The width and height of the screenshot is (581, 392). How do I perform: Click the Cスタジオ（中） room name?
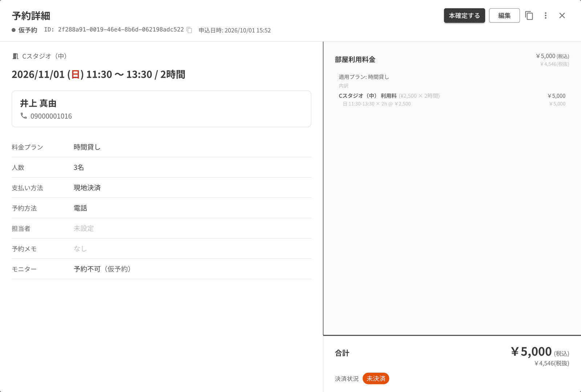click(44, 56)
